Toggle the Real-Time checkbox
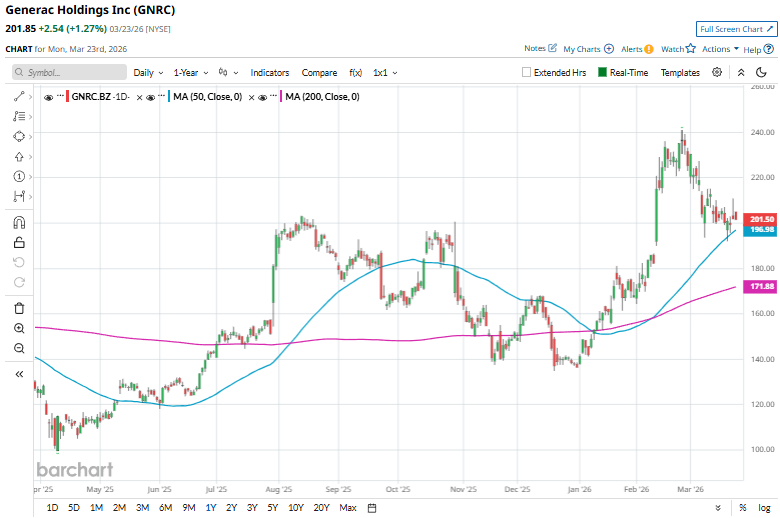780x518 pixels. tap(603, 73)
